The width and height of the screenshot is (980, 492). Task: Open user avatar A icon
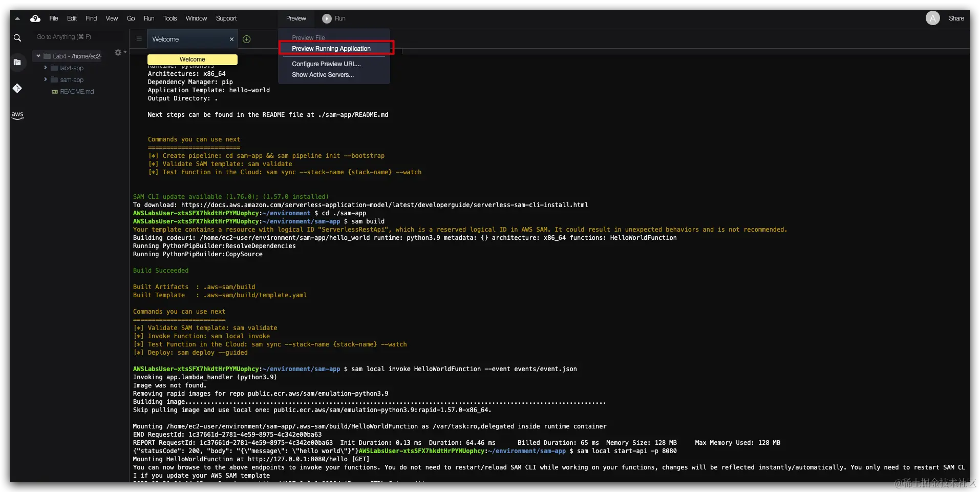pyautogui.click(x=932, y=18)
